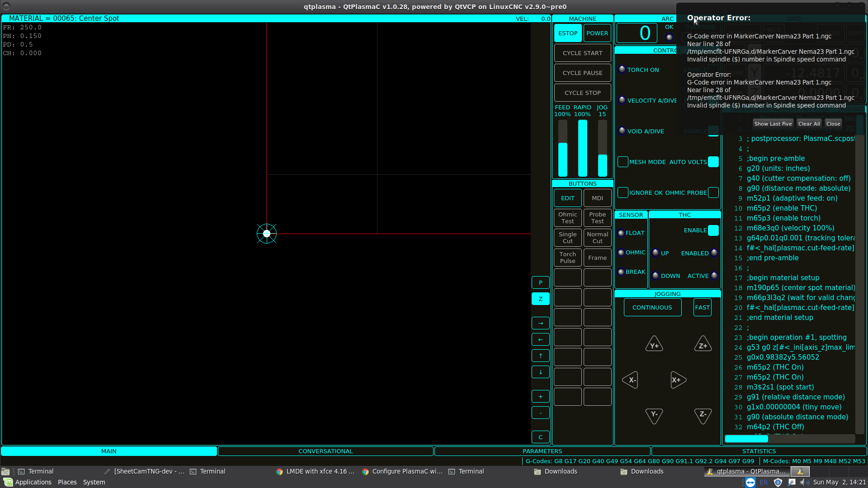Click the EN keyboard layout indicator
This screenshot has width=868, height=488.
[x=764, y=482]
